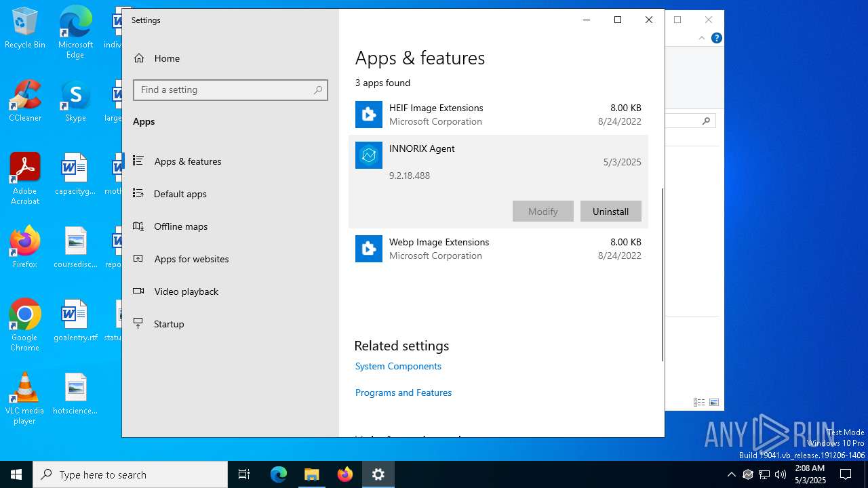Click the Find a setting search field
Viewport: 868px width, 488px height.
(x=231, y=89)
